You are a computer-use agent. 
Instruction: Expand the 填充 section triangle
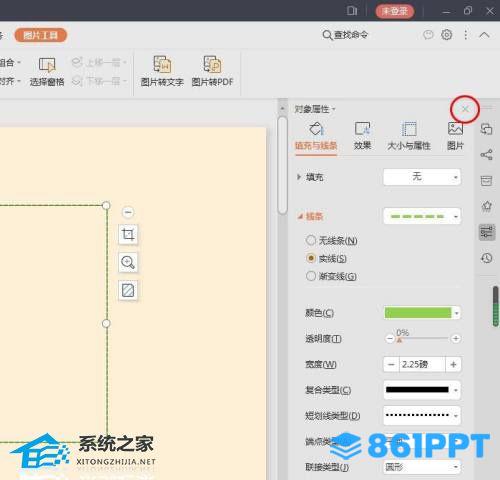pos(299,177)
